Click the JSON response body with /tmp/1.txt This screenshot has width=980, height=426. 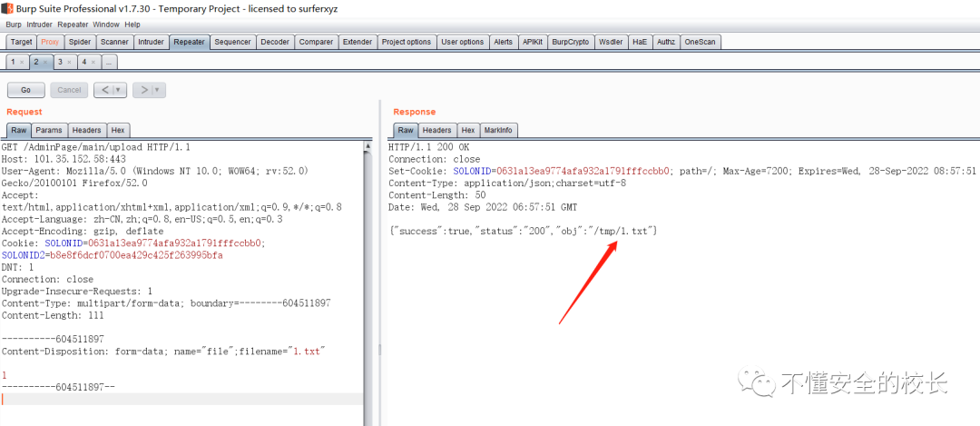(x=523, y=232)
